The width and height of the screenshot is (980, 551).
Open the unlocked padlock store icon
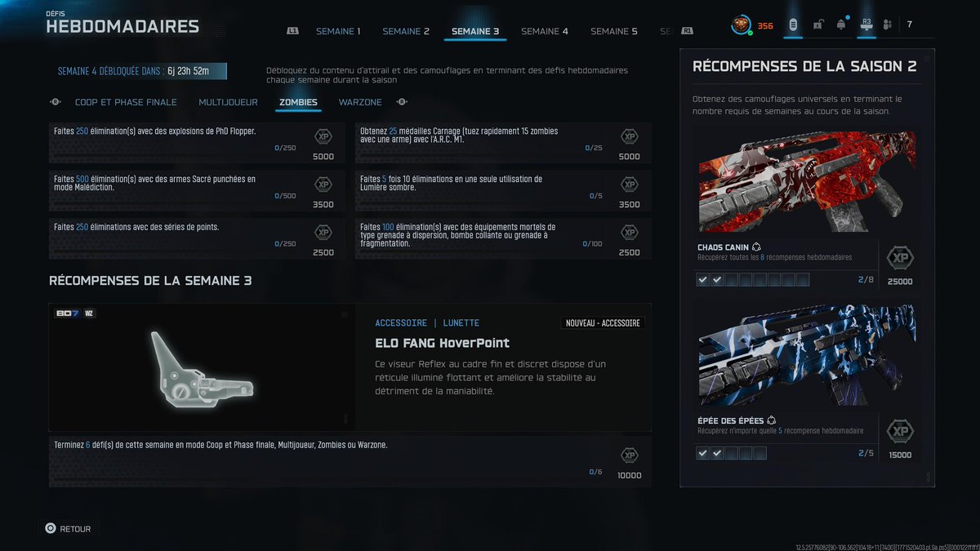817,25
